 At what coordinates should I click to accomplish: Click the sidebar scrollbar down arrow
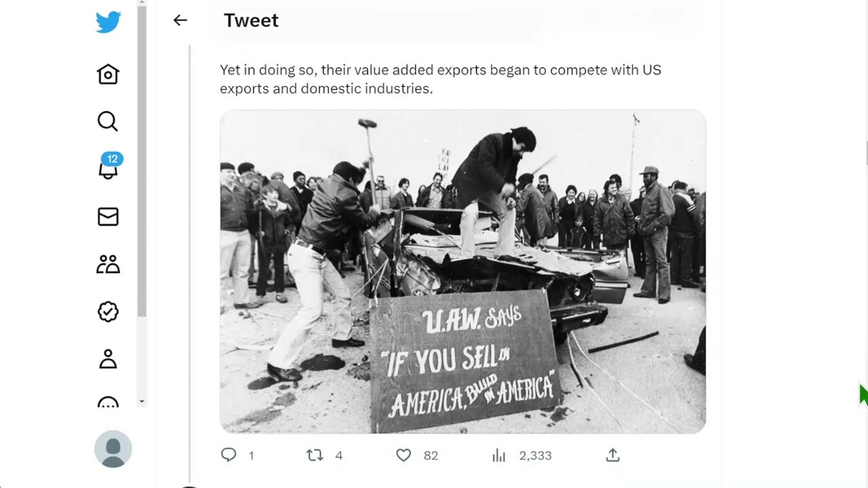point(142,401)
